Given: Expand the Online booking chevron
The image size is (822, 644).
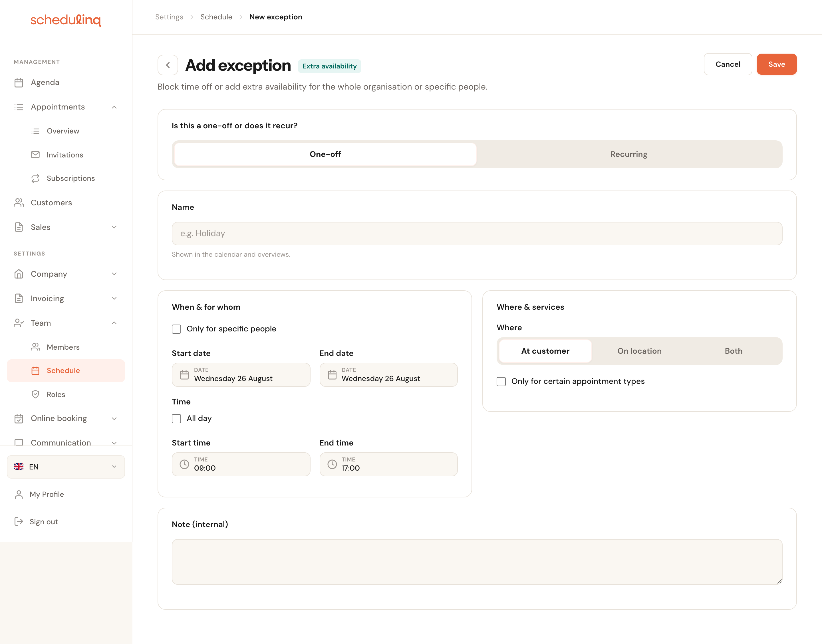Looking at the screenshot, I should (114, 418).
